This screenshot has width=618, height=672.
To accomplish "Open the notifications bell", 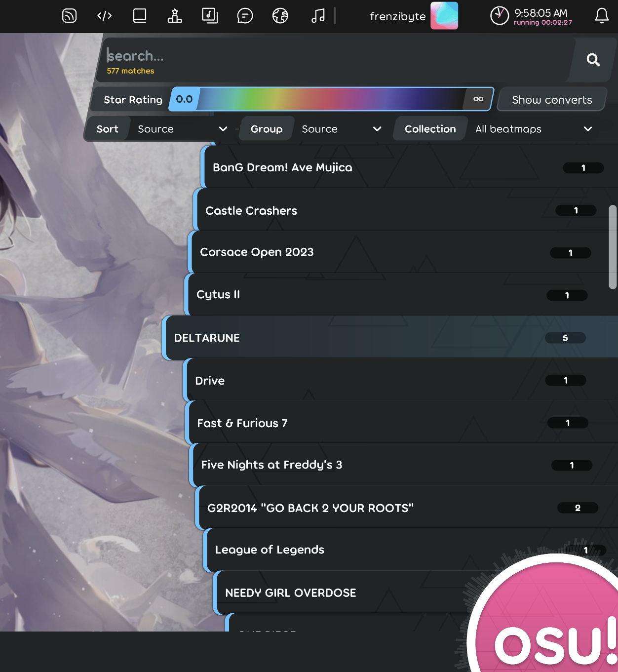I will 602,16.
